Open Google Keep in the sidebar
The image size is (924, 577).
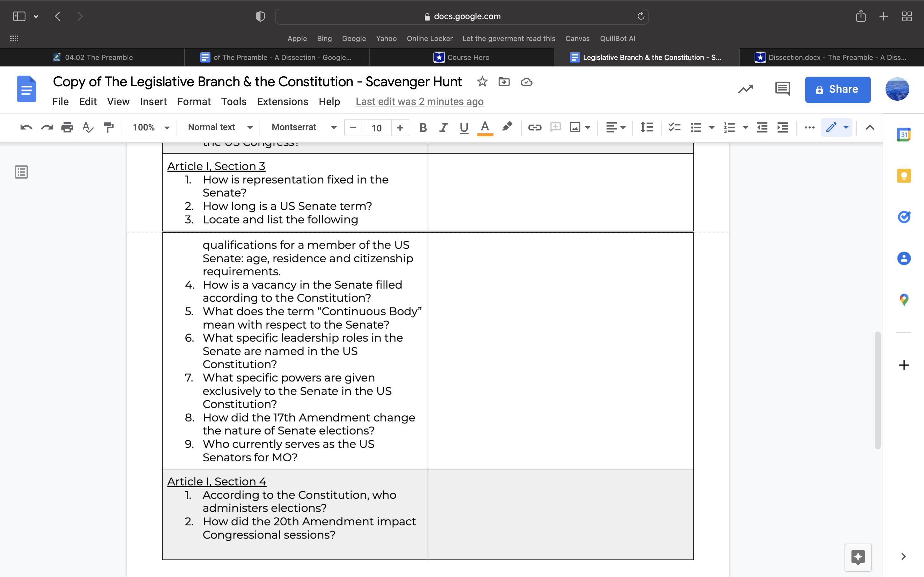(x=904, y=176)
